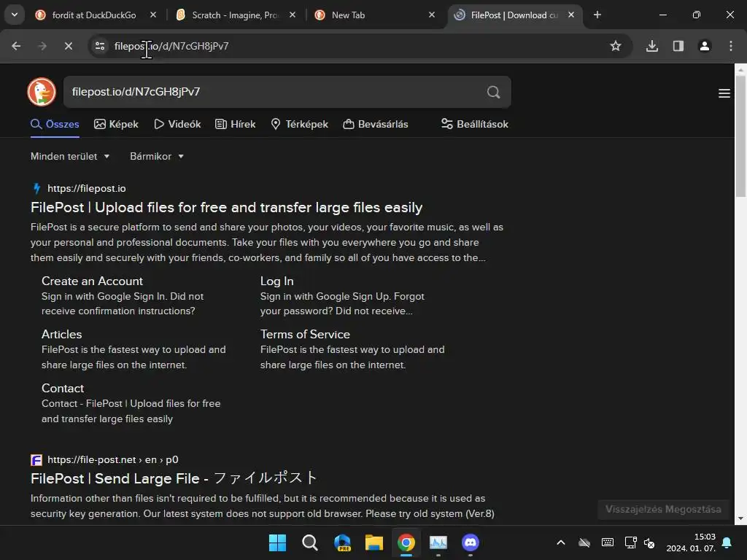Switch to the 'fordit at DuckDuckGo' tab
Screen dimensions: 747x560
pos(95,15)
